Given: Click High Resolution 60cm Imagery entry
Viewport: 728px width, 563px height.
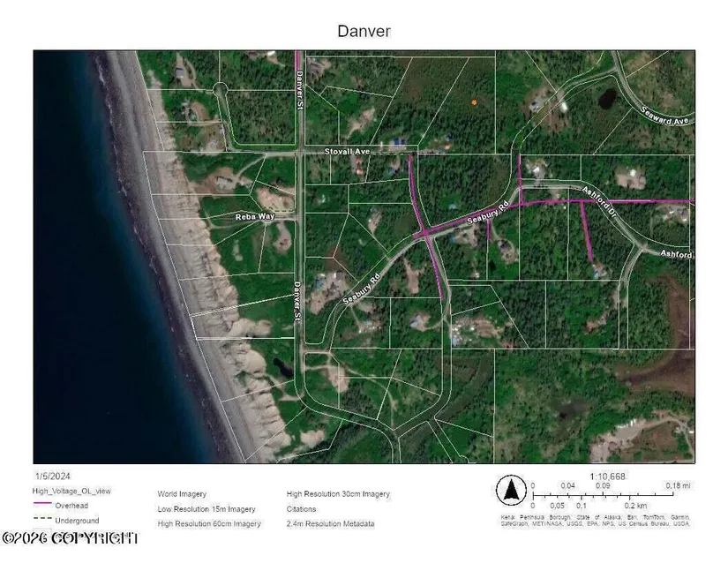Looking at the screenshot, I should (209, 524).
